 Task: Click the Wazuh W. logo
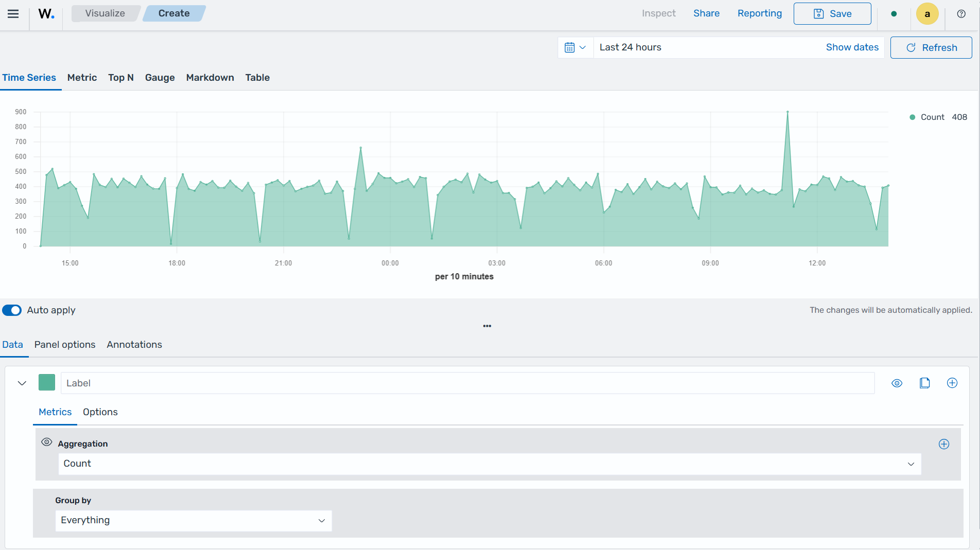(x=46, y=14)
